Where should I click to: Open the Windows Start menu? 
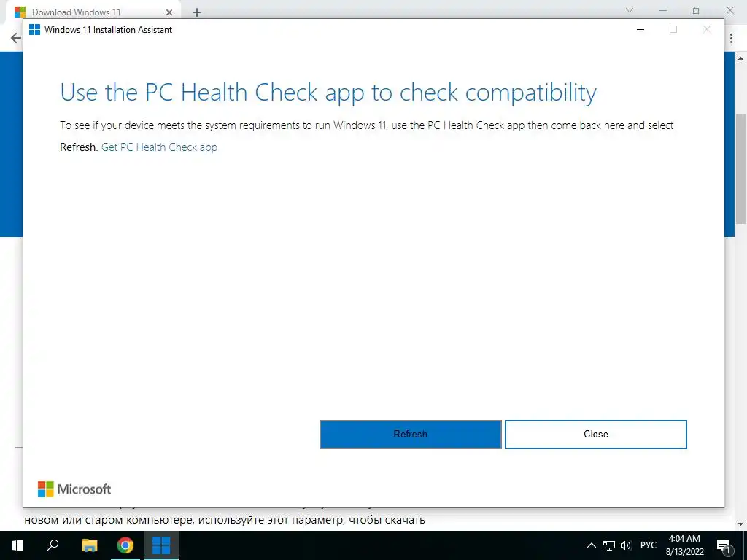tap(18, 545)
